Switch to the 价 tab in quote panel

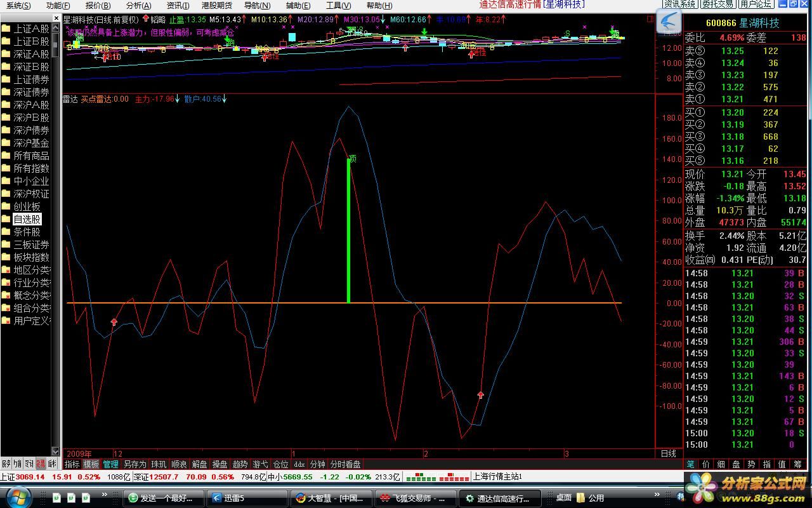tap(705, 464)
